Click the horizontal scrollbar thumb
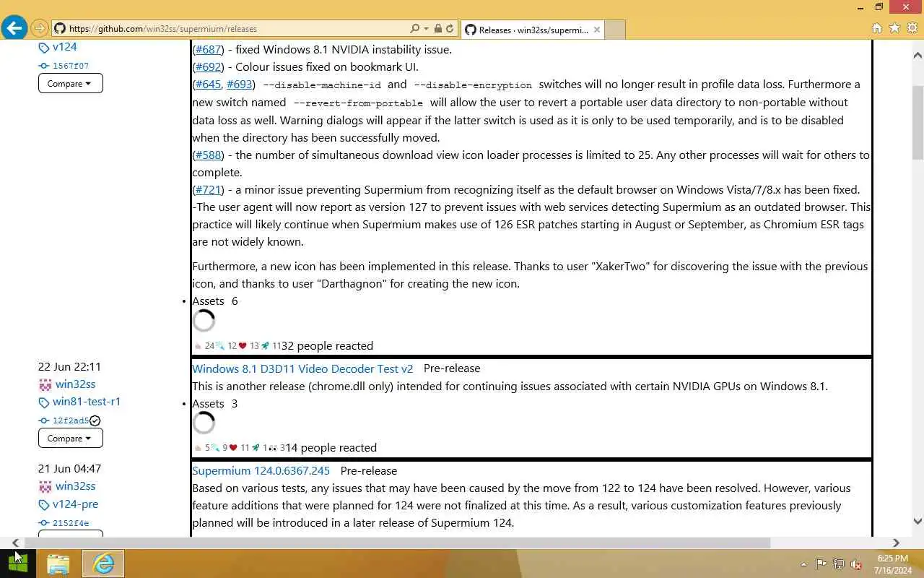This screenshot has height=578, width=924. coord(398,543)
